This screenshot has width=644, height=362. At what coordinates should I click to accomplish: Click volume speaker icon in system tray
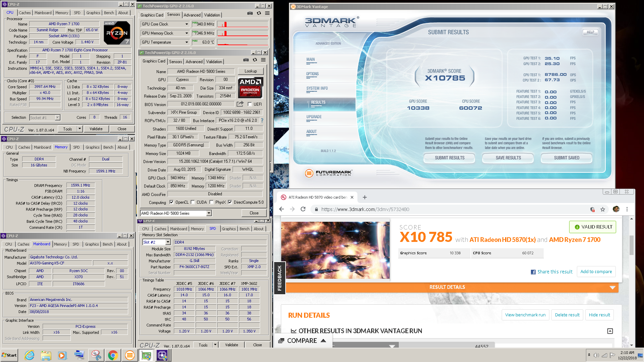pos(596,355)
